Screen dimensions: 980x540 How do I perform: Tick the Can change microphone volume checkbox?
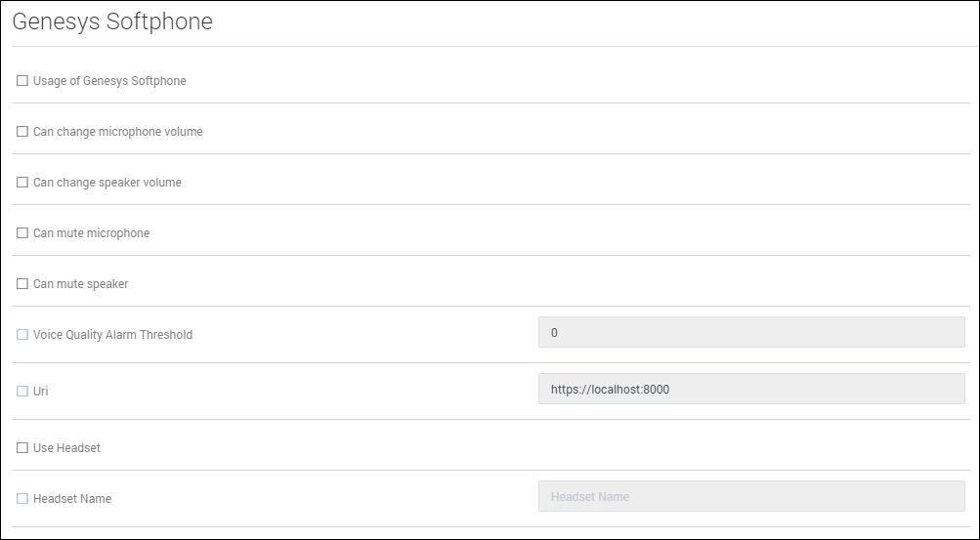click(22, 132)
